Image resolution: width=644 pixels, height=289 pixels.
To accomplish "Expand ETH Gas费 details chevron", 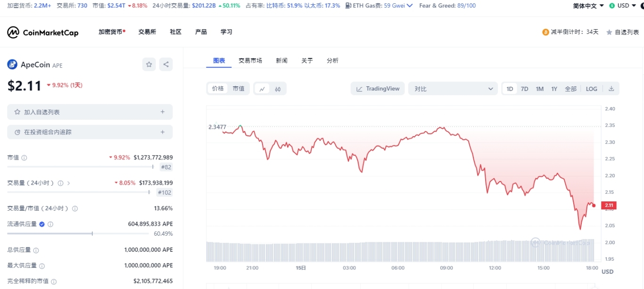I will 410,6.
